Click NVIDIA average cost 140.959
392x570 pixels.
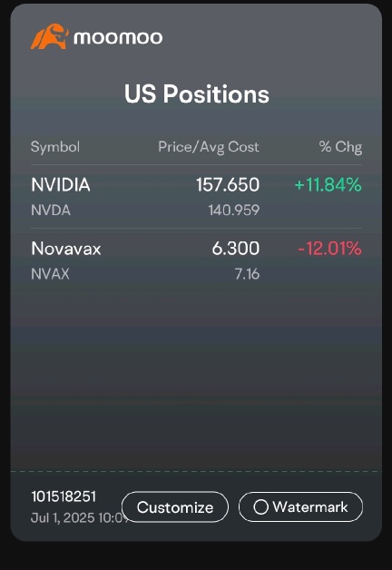coord(234,210)
